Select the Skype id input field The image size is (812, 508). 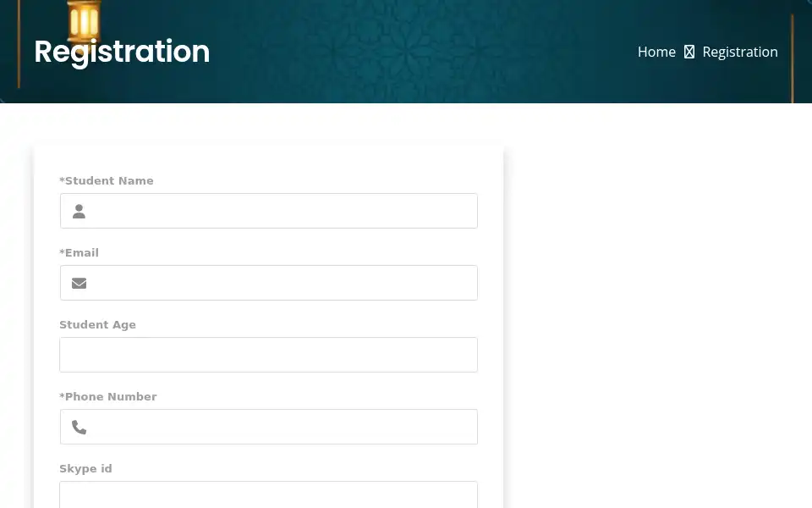(x=269, y=494)
